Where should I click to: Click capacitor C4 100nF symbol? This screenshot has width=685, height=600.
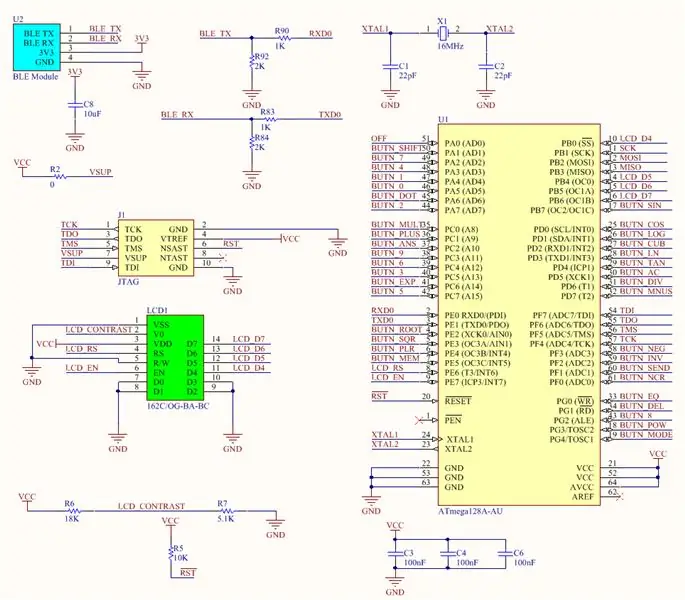pyautogui.click(x=447, y=553)
